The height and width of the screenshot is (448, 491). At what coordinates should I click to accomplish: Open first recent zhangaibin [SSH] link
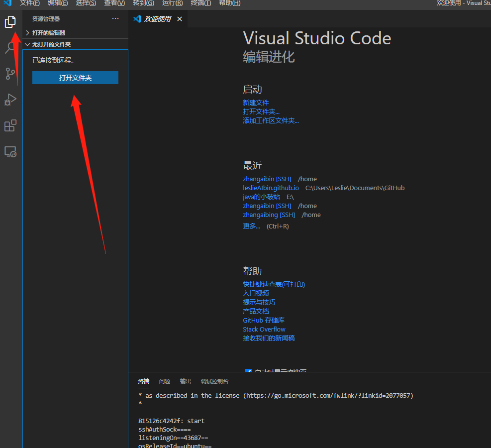click(267, 179)
